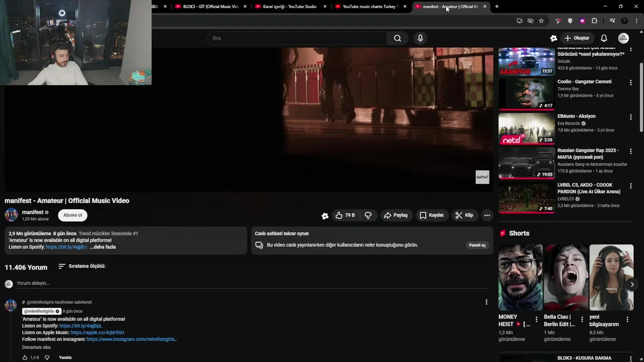This screenshot has height=362, width=644.
Task: Click the shield extension icon
Action: (570, 21)
